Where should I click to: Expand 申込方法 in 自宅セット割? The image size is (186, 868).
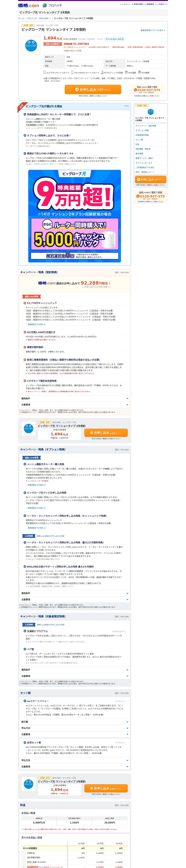pos(74,761)
